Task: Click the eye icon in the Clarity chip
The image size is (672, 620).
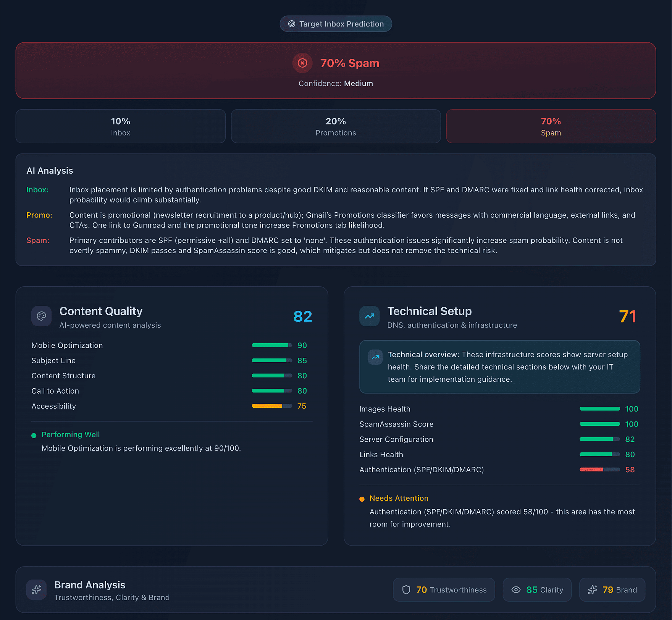Action: [x=516, y=590]
